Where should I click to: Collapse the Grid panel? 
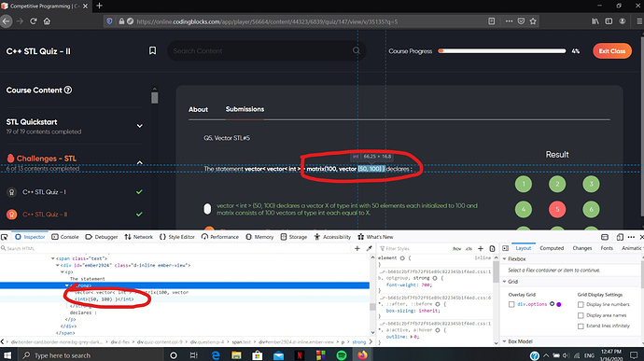(x=504, y=282)
